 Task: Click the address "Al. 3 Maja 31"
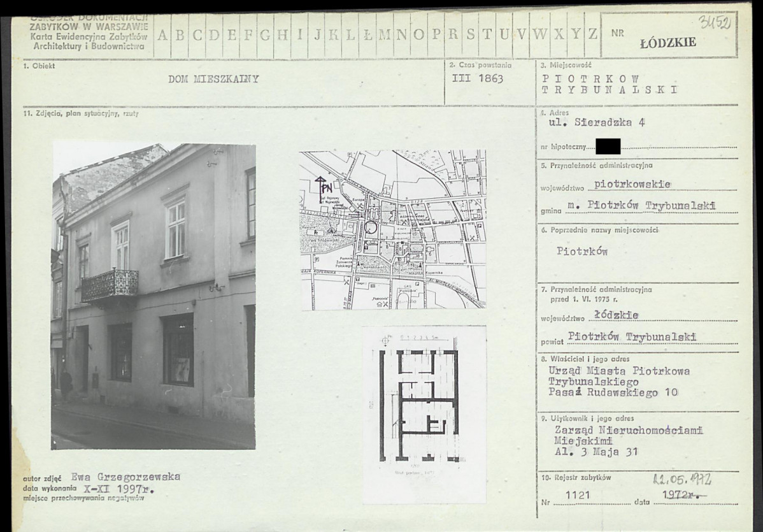(596, 452)
